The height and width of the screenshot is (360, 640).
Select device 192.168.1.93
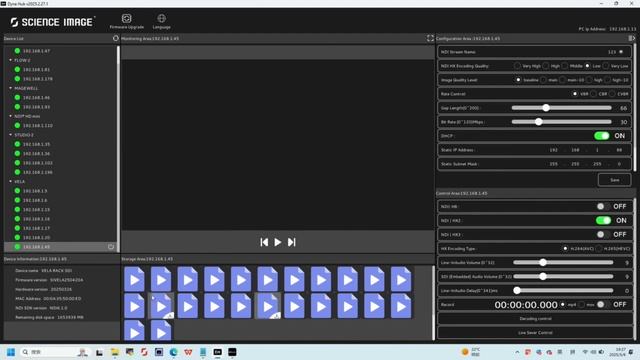tap(36, 107)
